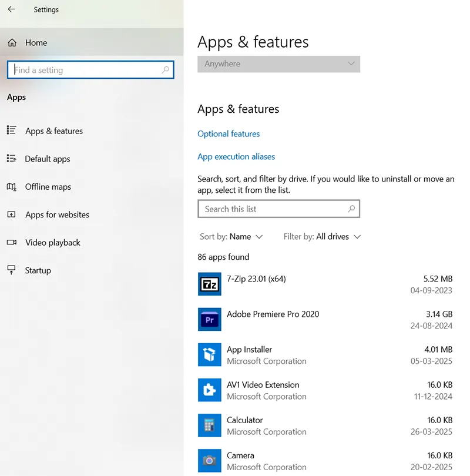Click the Search this list magnifier icon
The image size is (470, 476).
click(x=351, y=209)
